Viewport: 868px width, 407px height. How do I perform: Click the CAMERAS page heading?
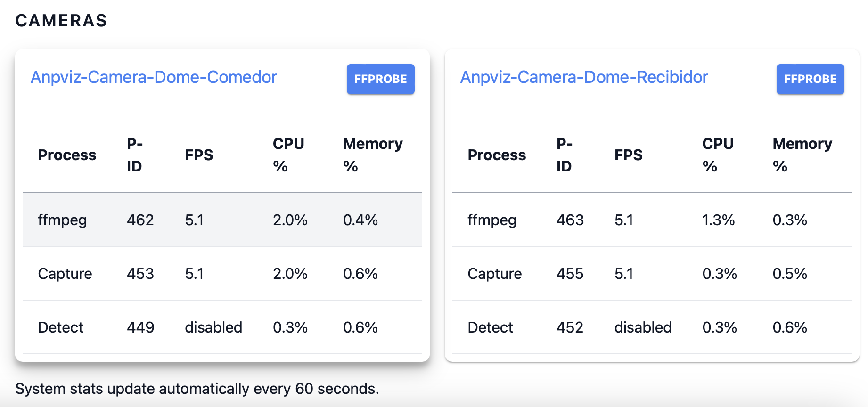[x=61, y=20]
